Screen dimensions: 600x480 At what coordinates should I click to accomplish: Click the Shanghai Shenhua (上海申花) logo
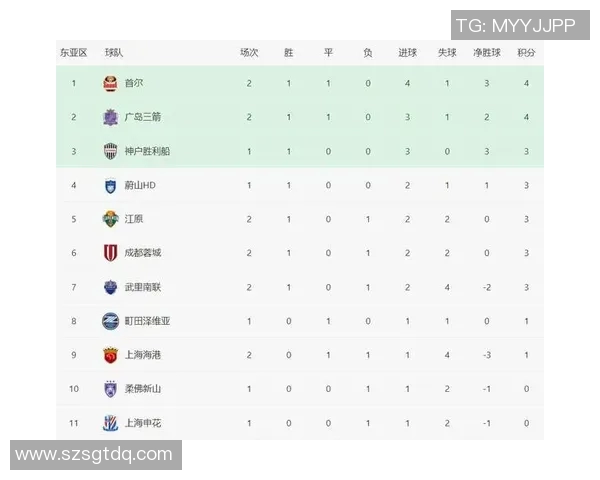[x=110, y=424]
